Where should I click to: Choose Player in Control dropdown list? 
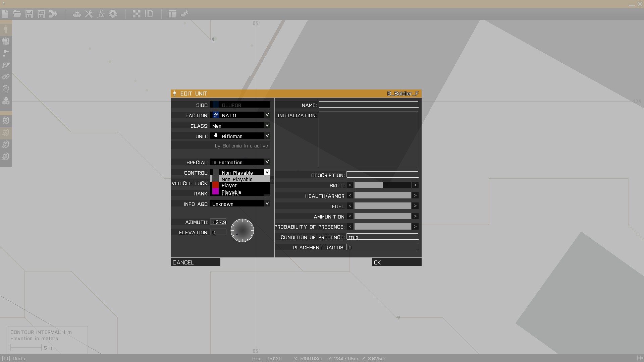(x=229, y=185)
